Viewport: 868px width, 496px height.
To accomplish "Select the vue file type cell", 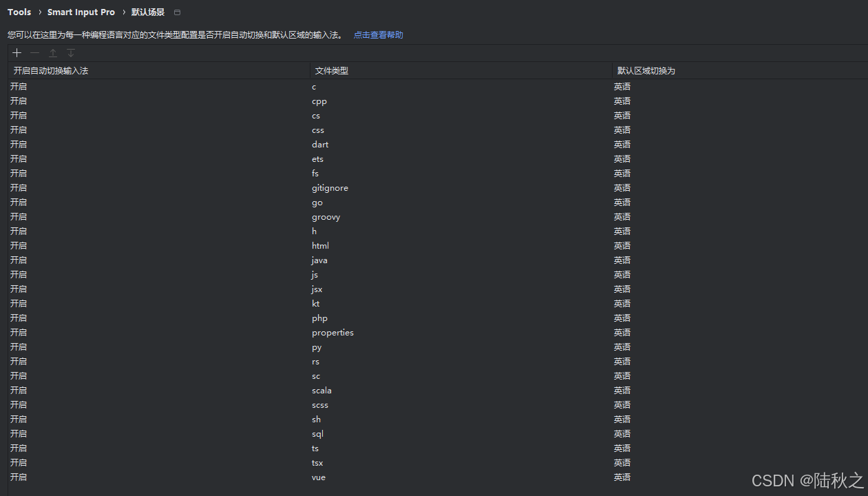I will (x=319, y=477).
